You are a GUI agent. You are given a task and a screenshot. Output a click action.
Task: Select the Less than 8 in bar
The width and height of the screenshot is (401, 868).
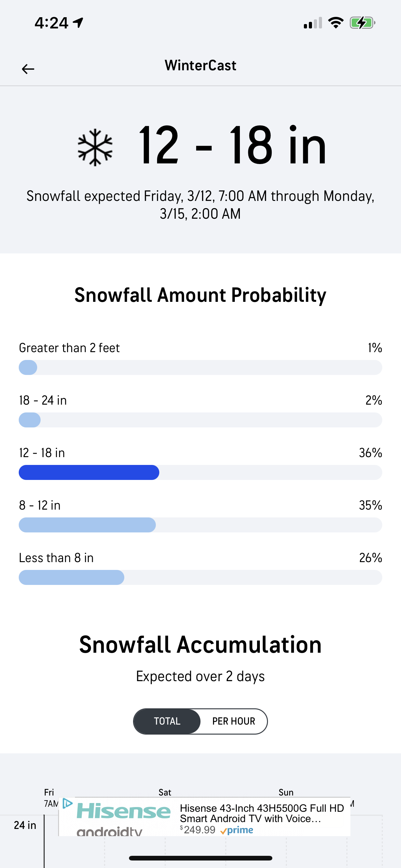pos(200,577)
